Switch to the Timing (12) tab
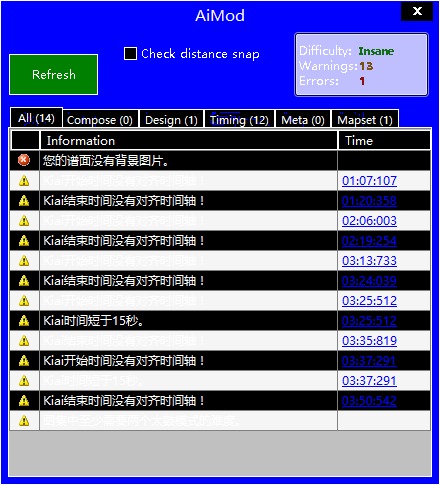This screenshot has width=440, height=485. [x=239, y=120]
